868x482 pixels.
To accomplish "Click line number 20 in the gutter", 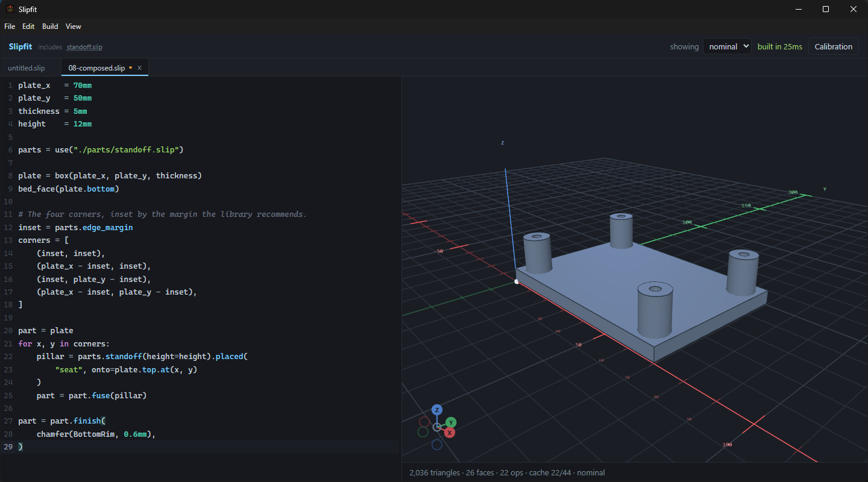I will pos(8,331).
